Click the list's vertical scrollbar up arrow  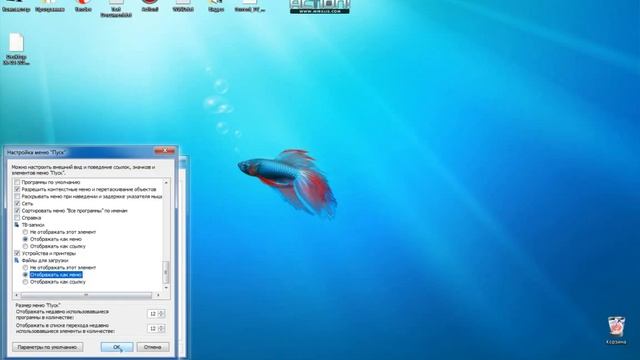click(x=166, y=182)
